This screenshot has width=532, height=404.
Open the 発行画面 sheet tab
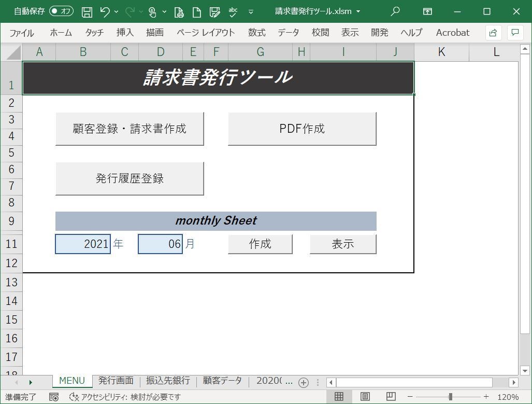(116, 381)
